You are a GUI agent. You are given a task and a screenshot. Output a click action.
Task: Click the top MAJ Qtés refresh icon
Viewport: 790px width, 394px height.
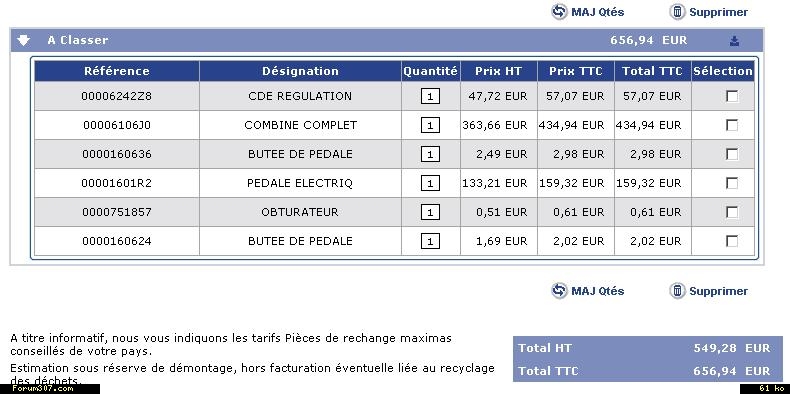click(x=559, y=12)
